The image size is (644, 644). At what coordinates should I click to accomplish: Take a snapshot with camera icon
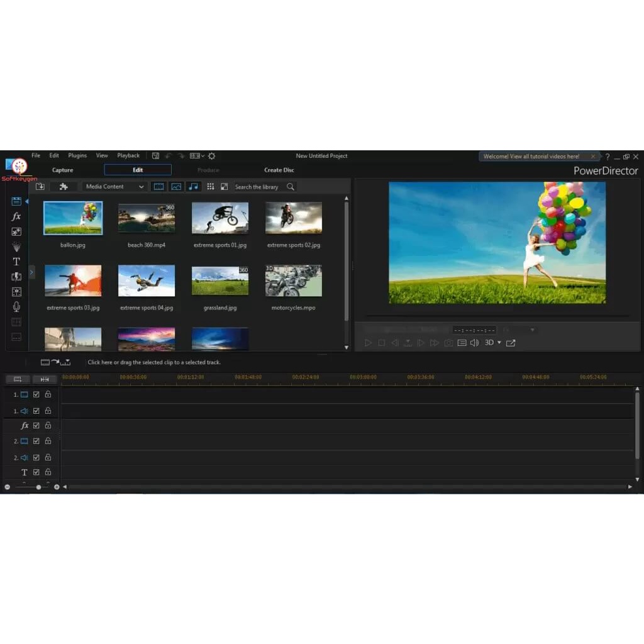448,343
